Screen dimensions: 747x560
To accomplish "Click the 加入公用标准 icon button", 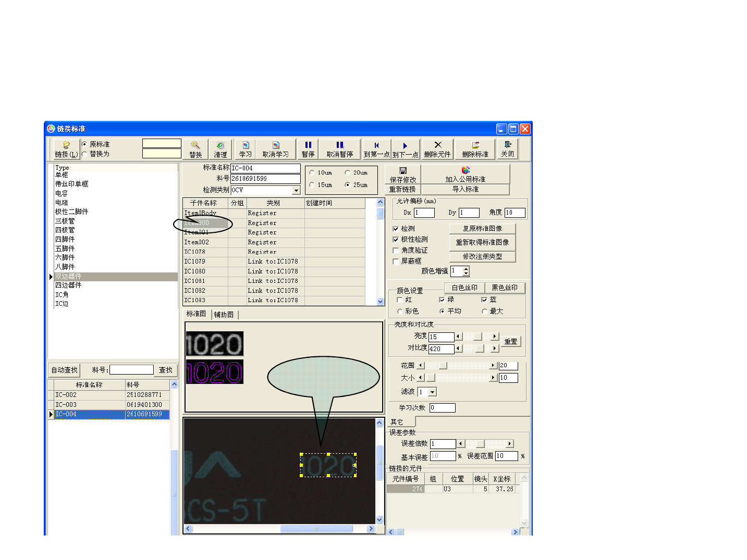I will point(466,170).
